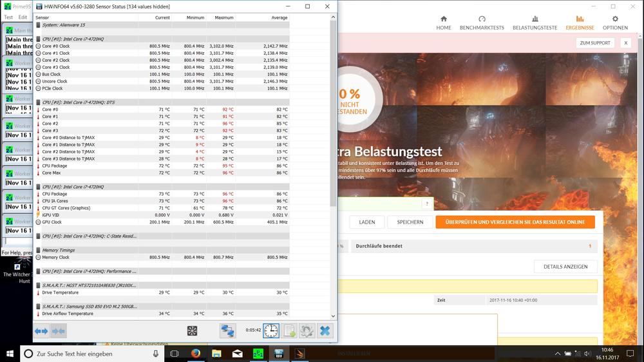Open Firefox from the taskbar
The height and width of the screenshot is (362, 644).
(x=195, y=354)
